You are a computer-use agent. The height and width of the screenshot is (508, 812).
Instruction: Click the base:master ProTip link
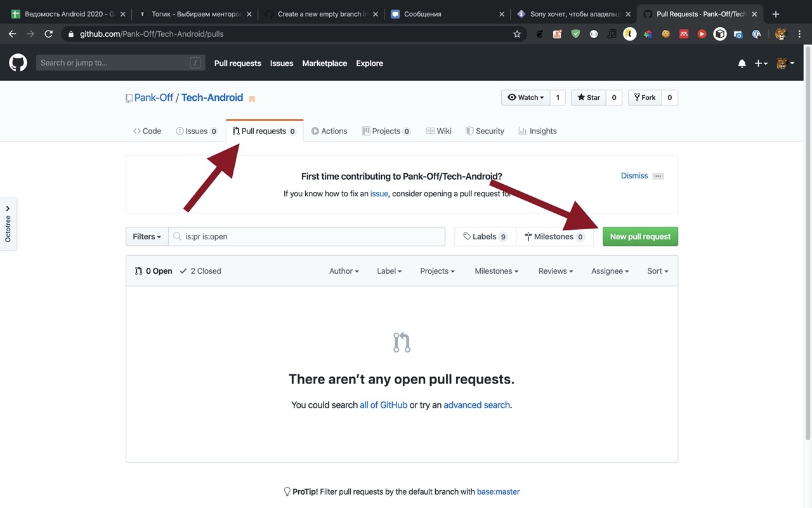pyautogui.click(x=498, y=491)
